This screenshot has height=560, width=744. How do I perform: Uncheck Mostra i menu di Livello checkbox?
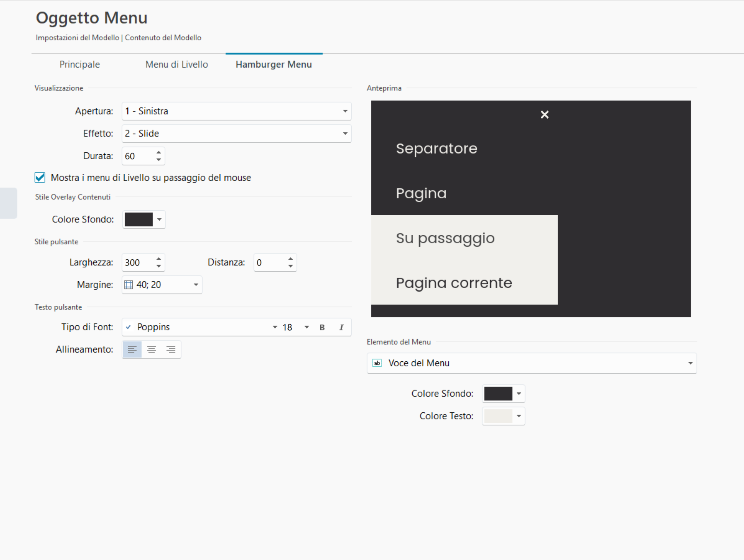[x=40, y=178]
